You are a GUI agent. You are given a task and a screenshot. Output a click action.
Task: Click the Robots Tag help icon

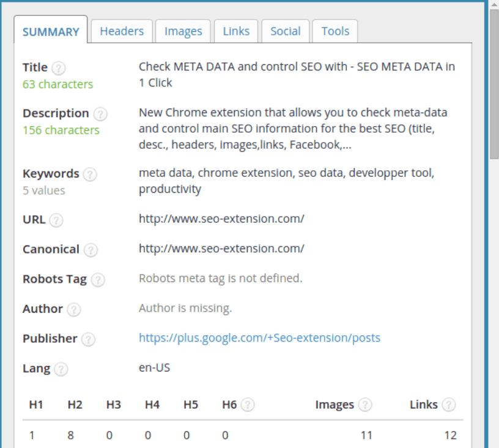click(x=98, y=280)
